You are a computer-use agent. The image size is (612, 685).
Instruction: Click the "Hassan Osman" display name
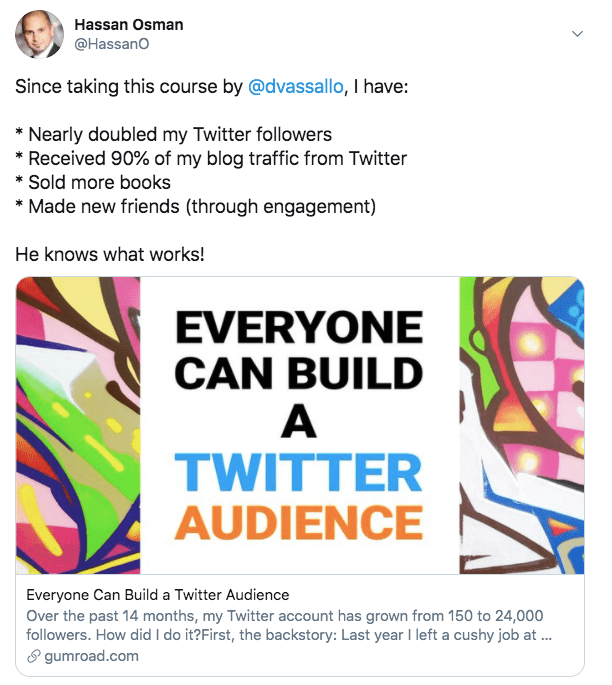pos(129,24)
